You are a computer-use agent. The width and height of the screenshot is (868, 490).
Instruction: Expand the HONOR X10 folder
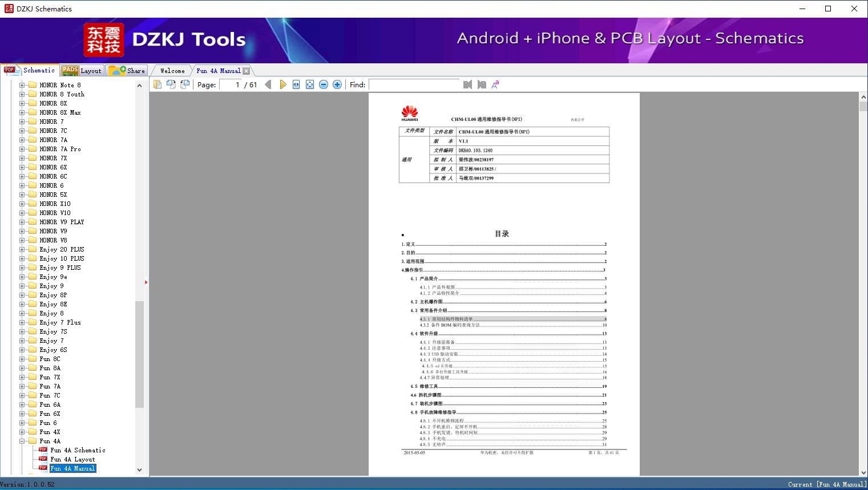click(22, 204)
